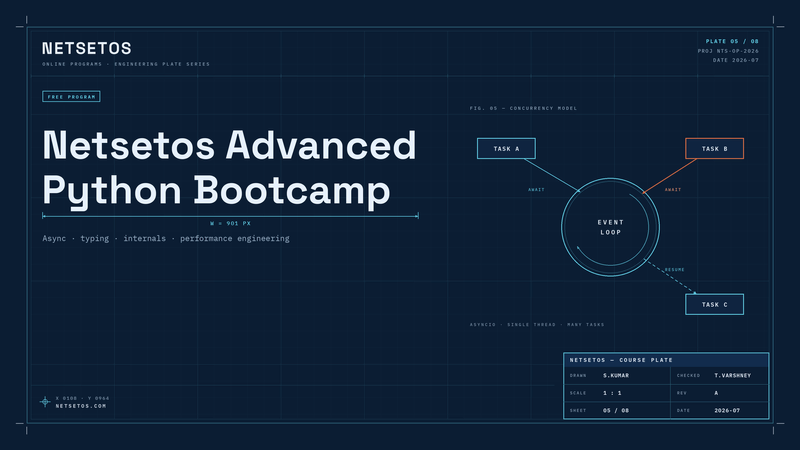This screenshot has height=450, width=800.
Task: Click 'Online Programs · Engineering Plate Series' subtitle
Action: pos(126,64)
